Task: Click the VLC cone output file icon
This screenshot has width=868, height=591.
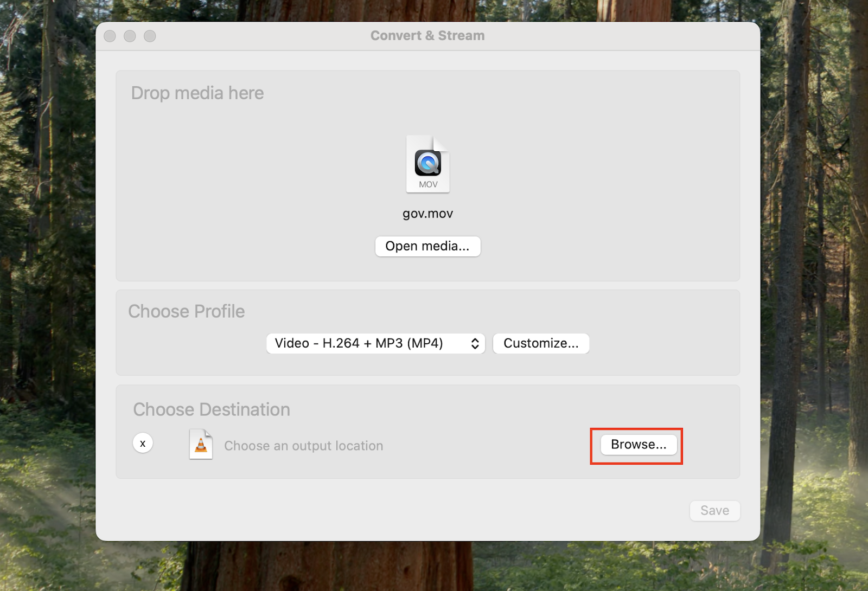Action: 201,444
